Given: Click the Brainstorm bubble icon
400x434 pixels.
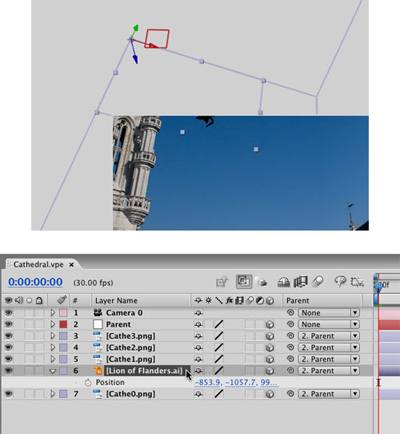Looking at the screenshot, I should (x=340, y=282).
